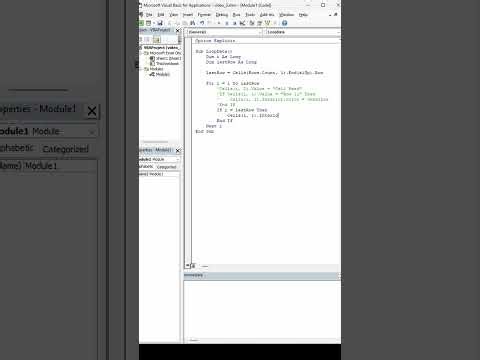The height and width of the screenshot is (360, 480).
Task: Switch to Full Module View button
Action: [193, 266]
